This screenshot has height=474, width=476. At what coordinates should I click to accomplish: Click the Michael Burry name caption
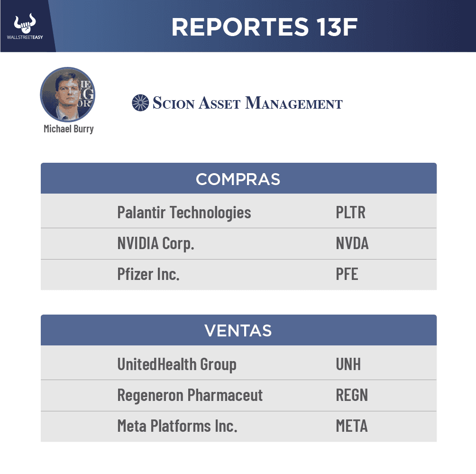(x=68, y=129)
